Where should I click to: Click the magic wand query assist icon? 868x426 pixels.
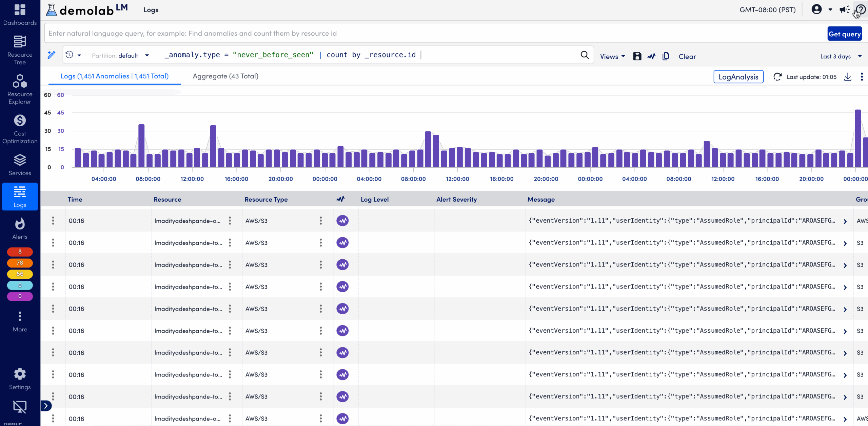[51, 55]
